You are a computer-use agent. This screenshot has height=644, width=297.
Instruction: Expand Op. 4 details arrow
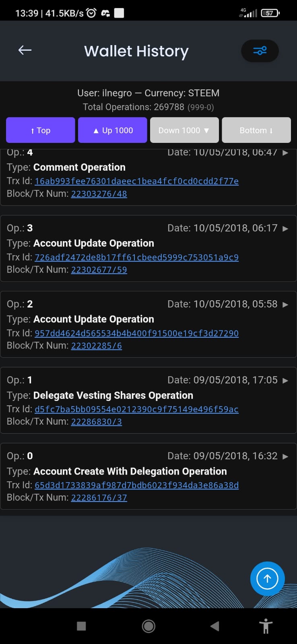pyautogui.click(x=285, y=153)
